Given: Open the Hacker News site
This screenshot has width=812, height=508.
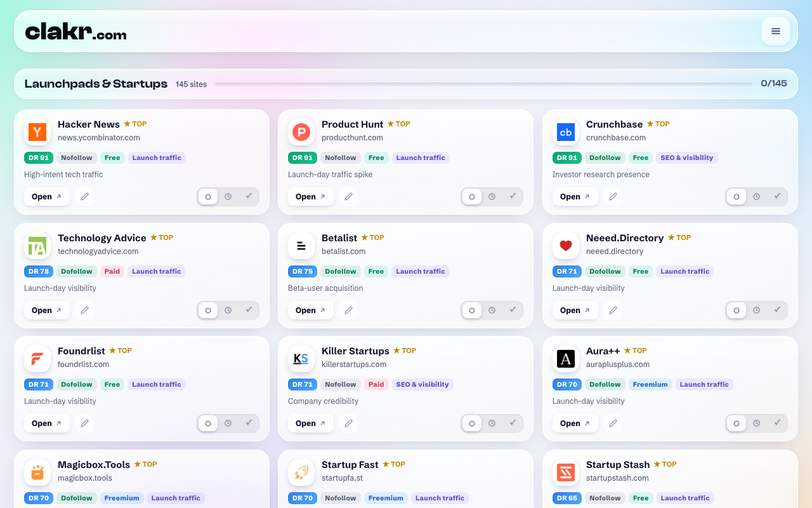Looking at the screenshot, I should (x=47, y=197).
